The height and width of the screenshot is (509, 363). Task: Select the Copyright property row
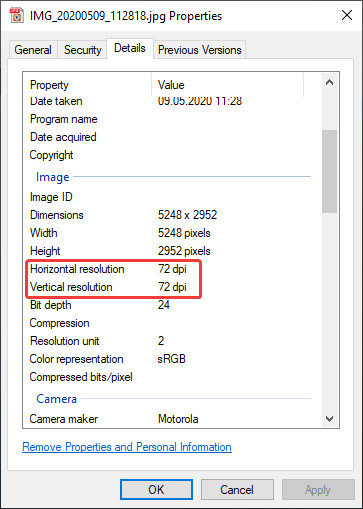click(x=170, y=155)
